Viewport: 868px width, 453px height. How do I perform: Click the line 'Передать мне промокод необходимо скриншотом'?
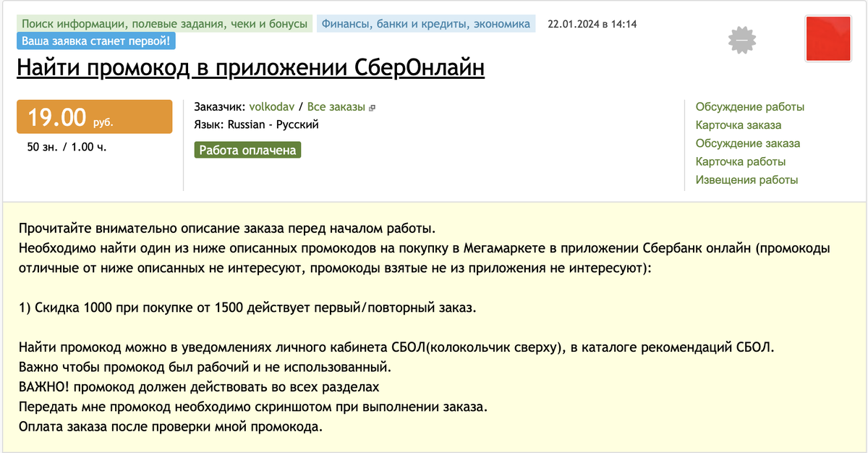tap(254, 406)
